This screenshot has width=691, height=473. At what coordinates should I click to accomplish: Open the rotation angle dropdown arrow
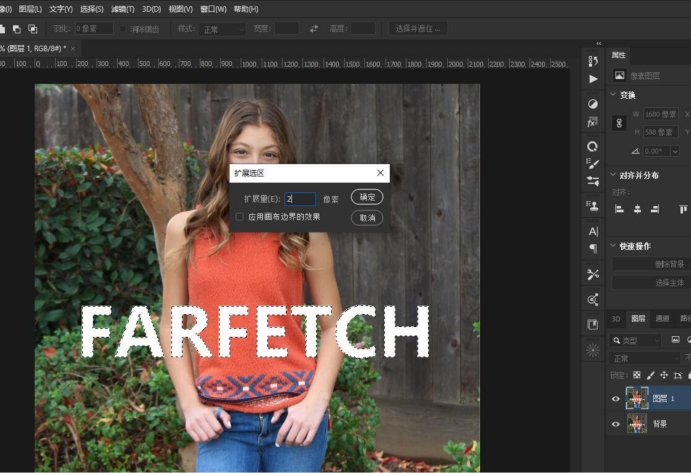coord(675,151)
